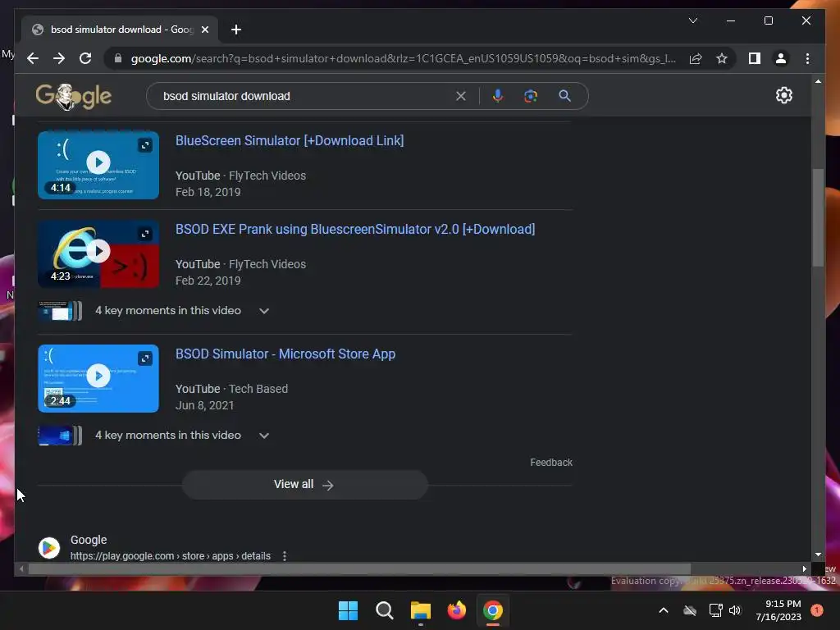The image size is (840, 630).
Task: Show hidden system tray icons
Action: pos(663,610)
